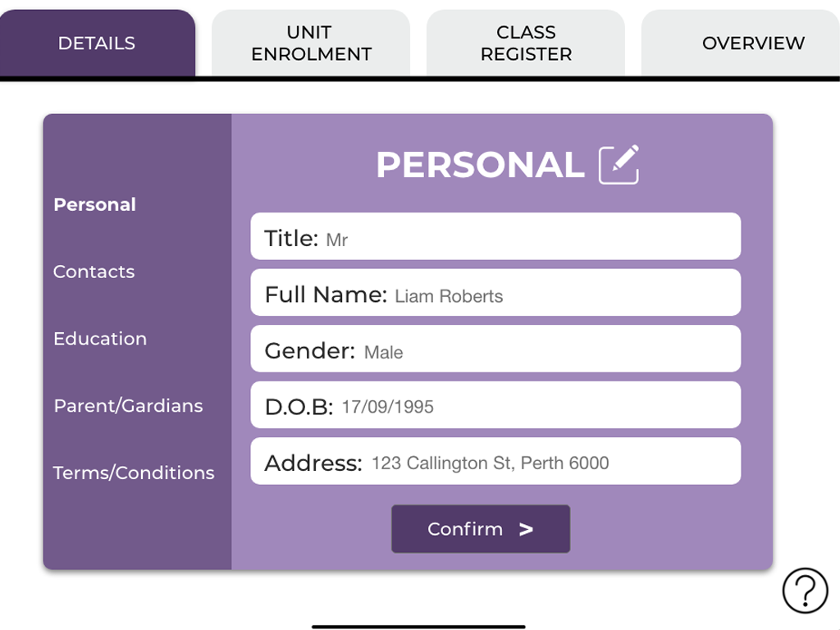Image resolution: width=840 pixels, height=630 pixels.
Task: Click the Address field
Action: (495, 461)
